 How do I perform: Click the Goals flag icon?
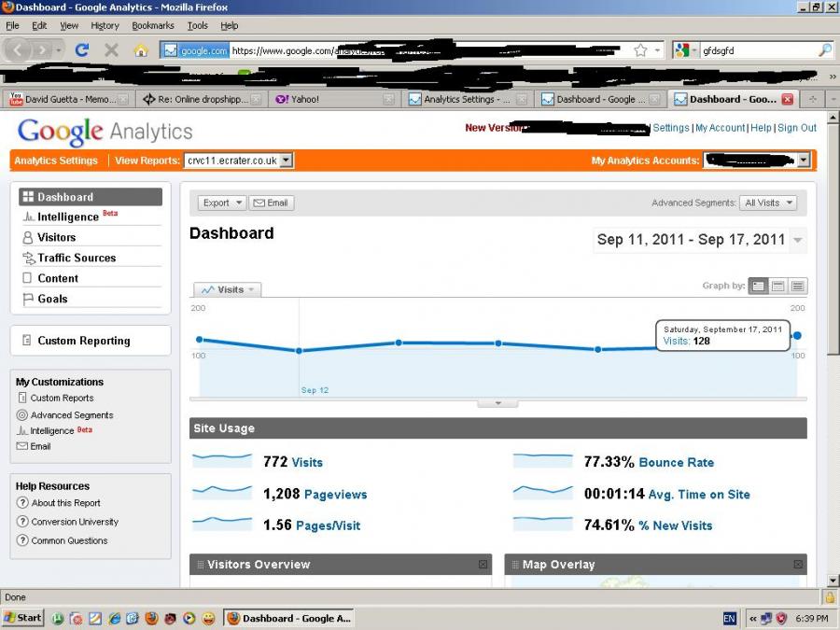point(28,299)
